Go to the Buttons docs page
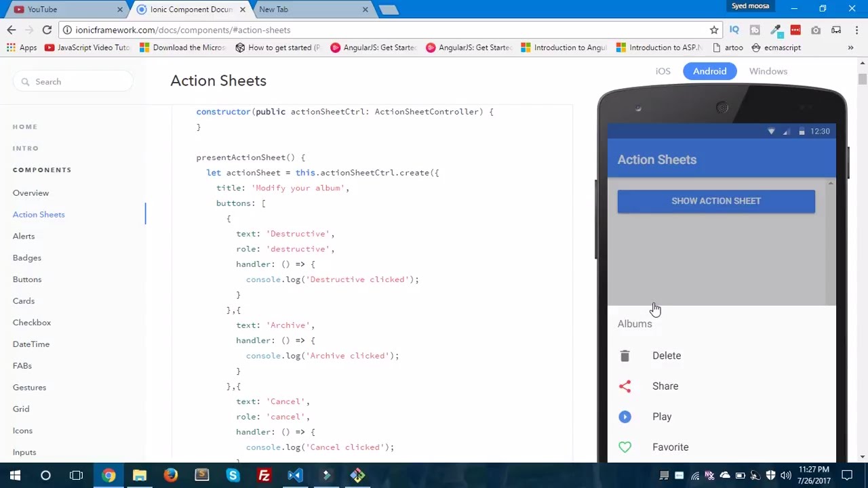 click(x=27, y=280)
